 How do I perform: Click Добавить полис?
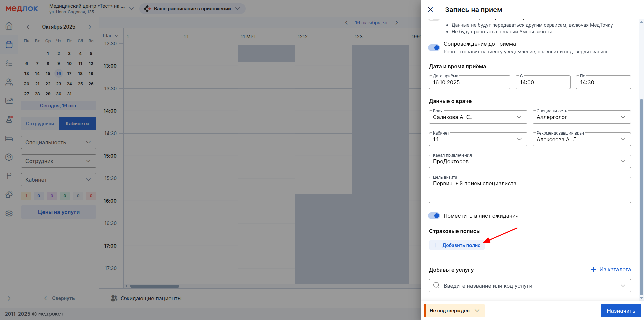point(457,245)
